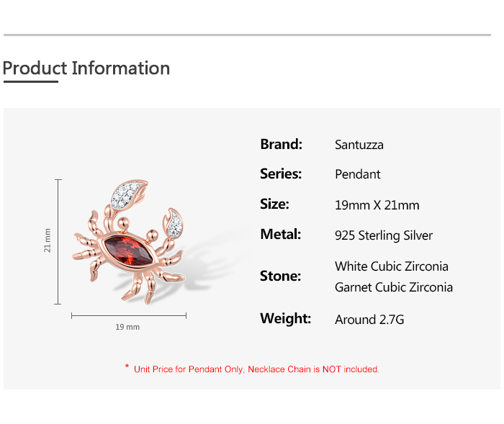Select the "Pendant" series value
The image size is (504, 424).
point(358,175)
